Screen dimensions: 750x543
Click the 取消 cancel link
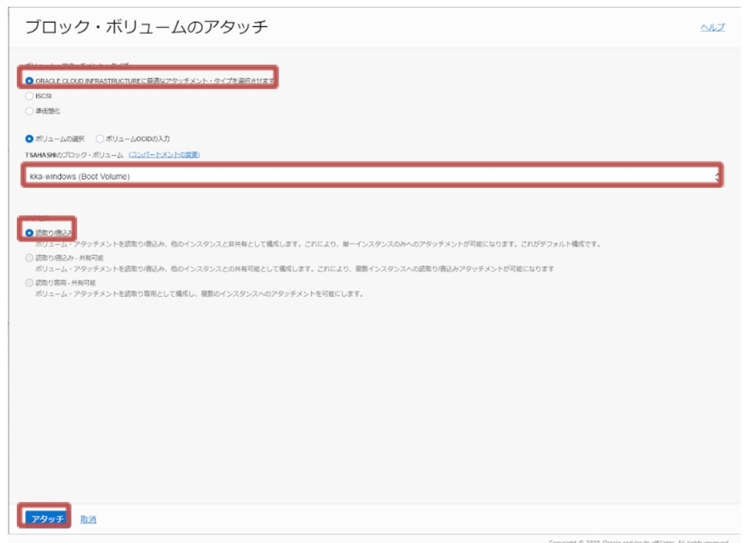tap(88, 518)
